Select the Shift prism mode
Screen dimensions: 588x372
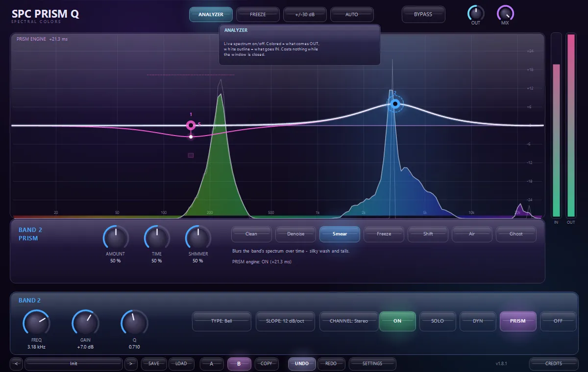[x=428, y=234]
